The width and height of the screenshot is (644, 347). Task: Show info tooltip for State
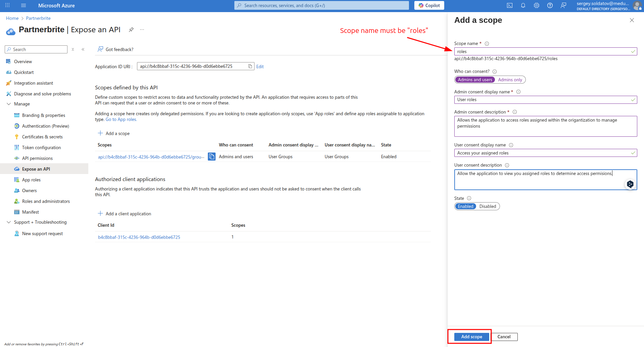[469, 198]
